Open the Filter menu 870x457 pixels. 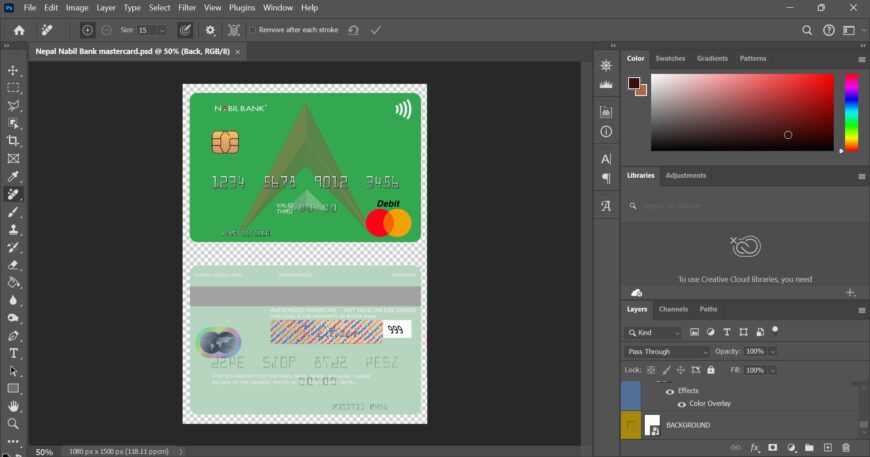187,8
